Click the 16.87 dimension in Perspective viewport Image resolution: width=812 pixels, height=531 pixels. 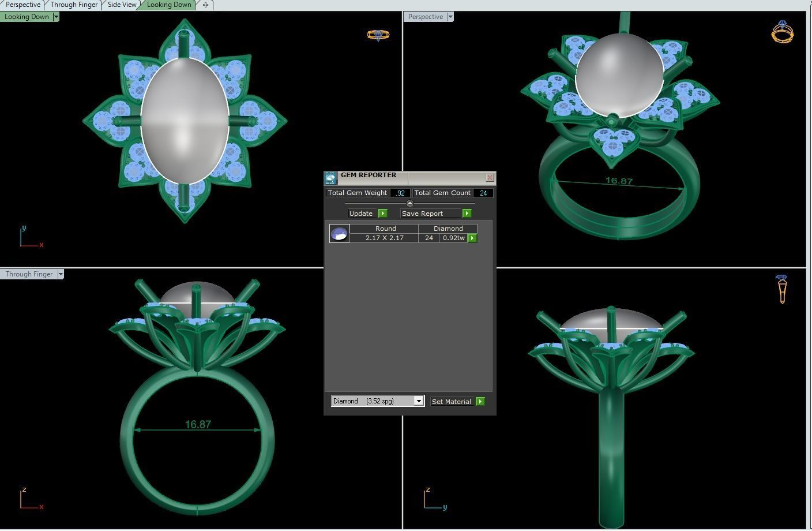point(619,181)
